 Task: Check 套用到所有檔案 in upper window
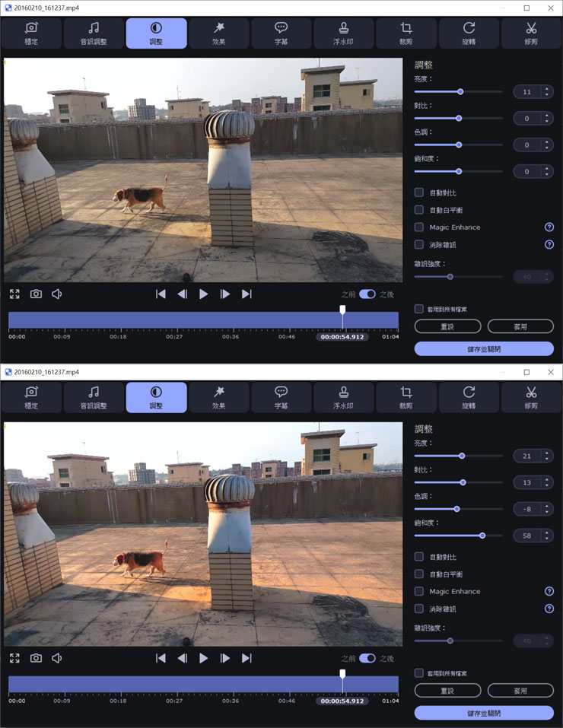pos(419,309)
